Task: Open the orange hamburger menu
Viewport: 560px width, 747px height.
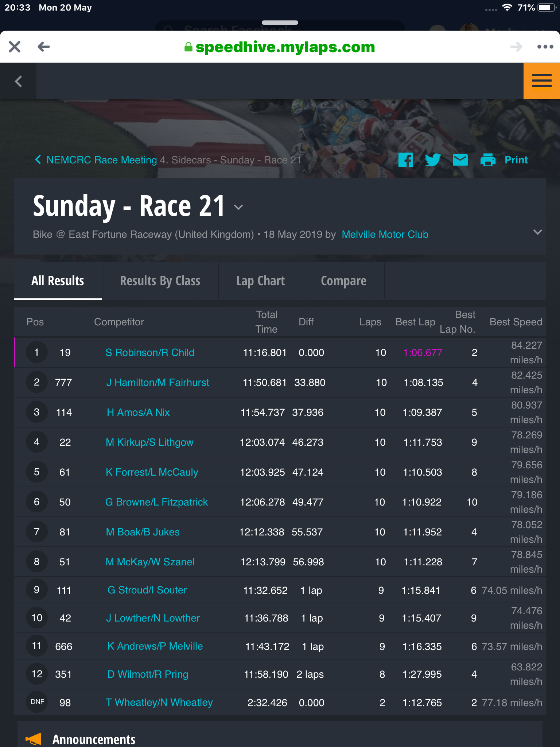Action: (542, 81)
